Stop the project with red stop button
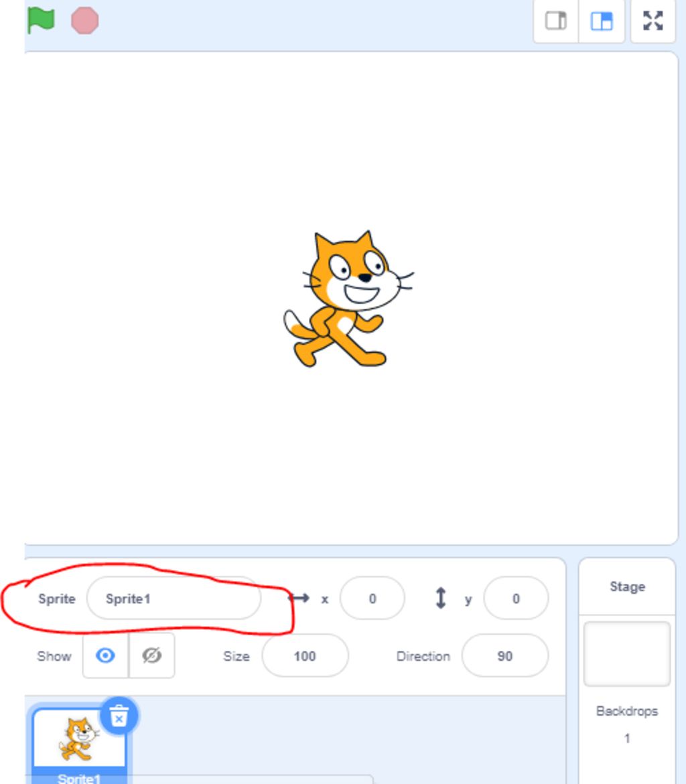686x784 pixels. pos(85,21)
